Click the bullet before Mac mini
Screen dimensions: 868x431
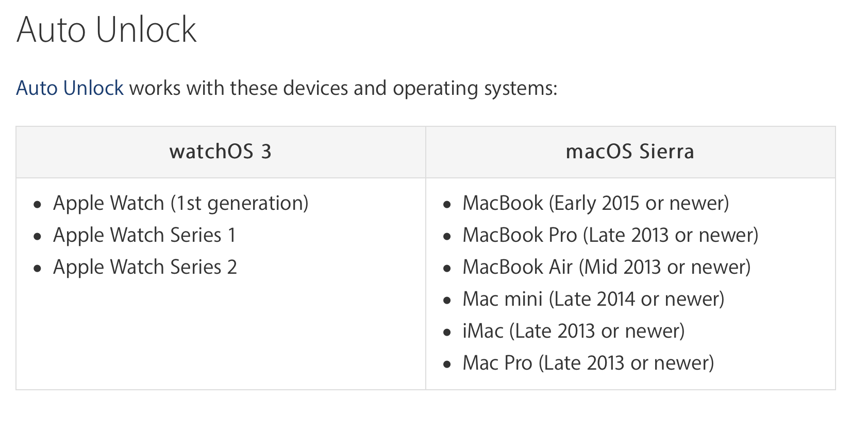coord(447,301)
